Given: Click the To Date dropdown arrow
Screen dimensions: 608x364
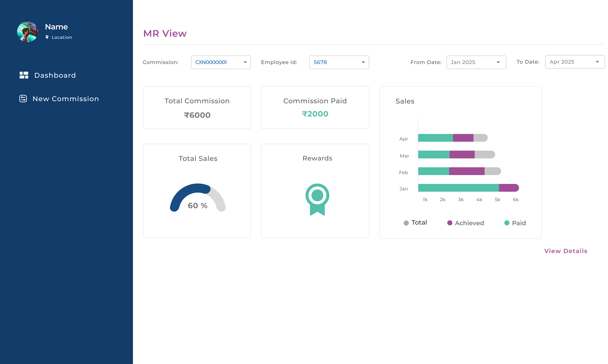Looking at the screenshot, I should tap(597, 62).
